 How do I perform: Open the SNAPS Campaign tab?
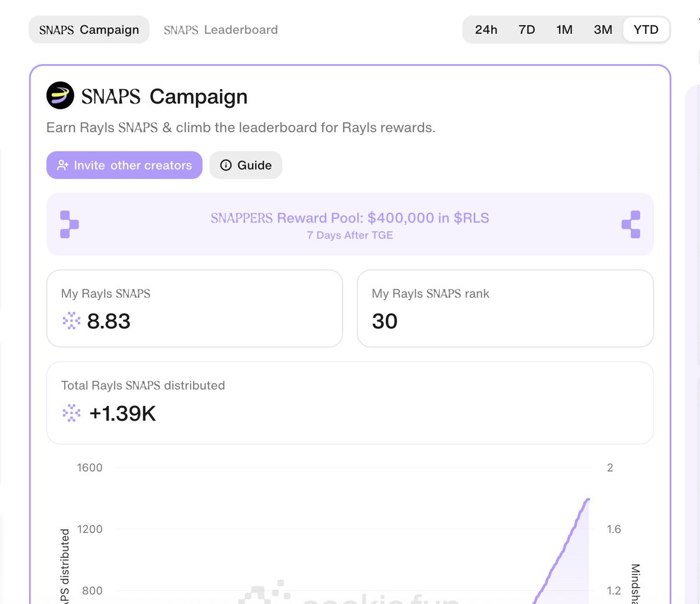point(89,30)
